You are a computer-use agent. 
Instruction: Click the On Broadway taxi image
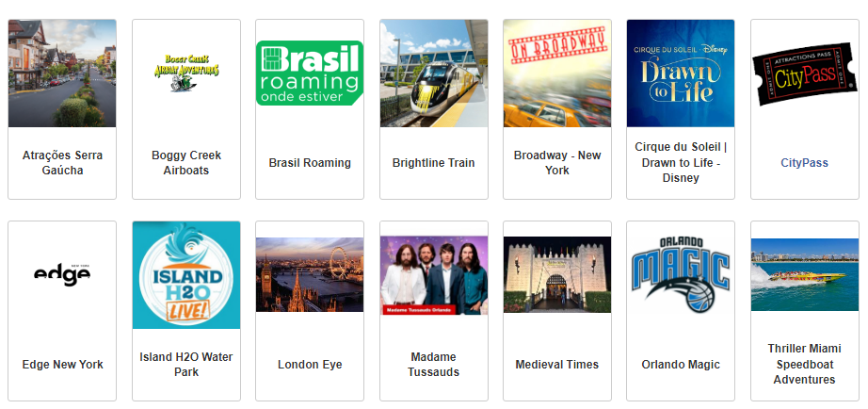[557, 74]
